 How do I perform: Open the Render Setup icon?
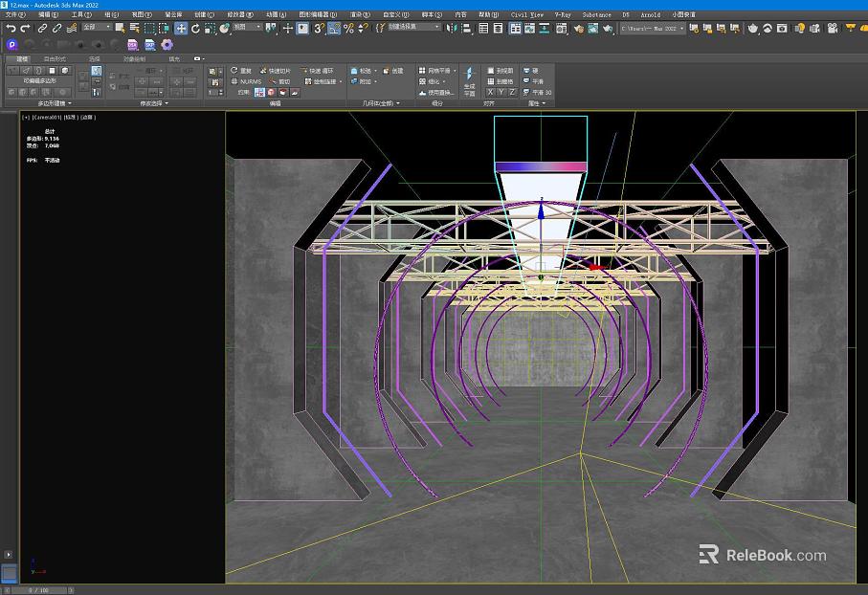pyautogui.click(x=578, y=29)
